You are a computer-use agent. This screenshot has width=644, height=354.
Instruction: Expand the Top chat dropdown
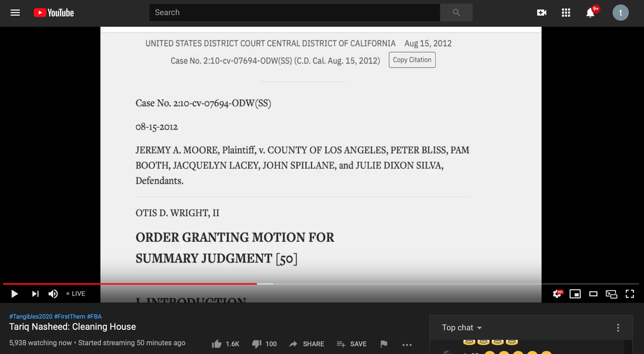pyautogui.click(x=462, y=328)
